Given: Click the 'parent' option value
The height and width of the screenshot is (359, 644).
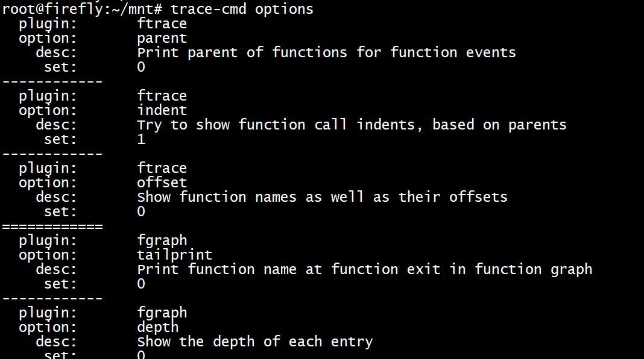Looking at the screenshot, I should 162,39.
